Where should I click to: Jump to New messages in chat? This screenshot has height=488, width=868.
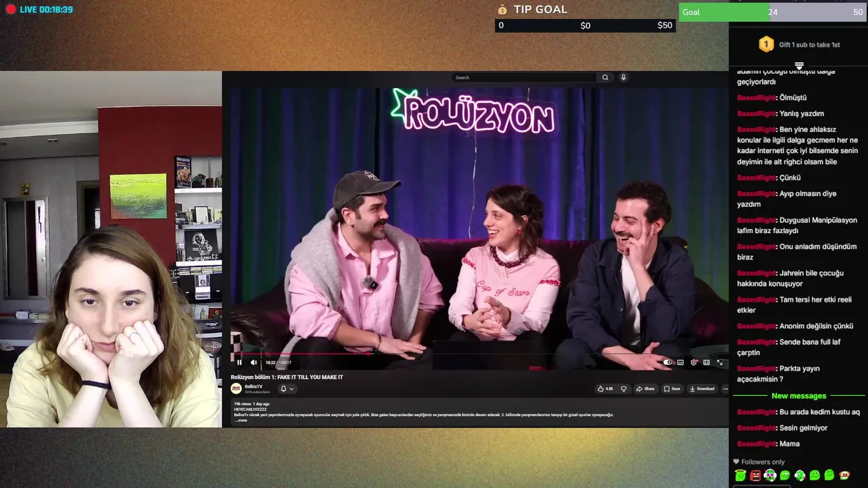pyautogui.click(x=799, y=396)
